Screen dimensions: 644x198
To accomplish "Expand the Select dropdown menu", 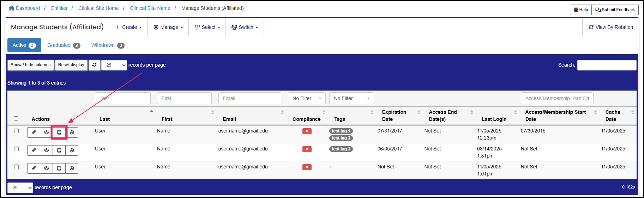I will [x=207, y=27].
